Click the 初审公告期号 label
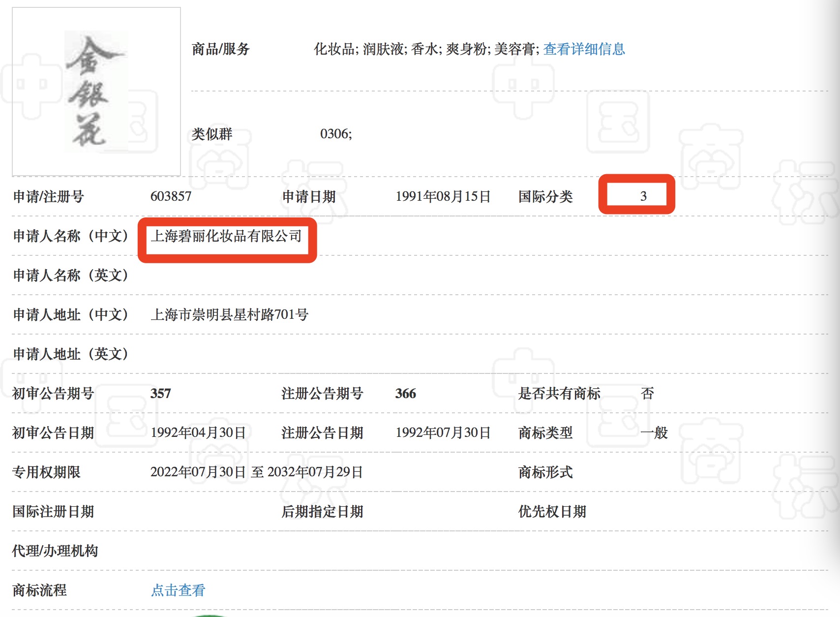 tap(53, 393)
